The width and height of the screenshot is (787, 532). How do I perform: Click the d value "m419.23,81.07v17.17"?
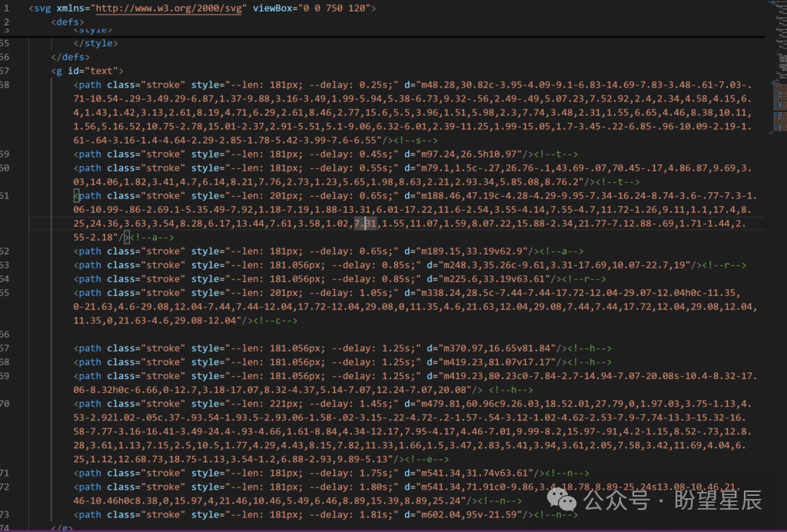pyautogui.click(x=496, y=362)
